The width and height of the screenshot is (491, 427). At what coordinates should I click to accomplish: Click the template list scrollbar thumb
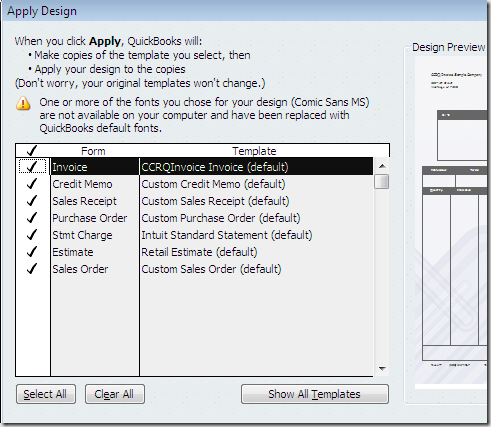(x=382, y=182)
